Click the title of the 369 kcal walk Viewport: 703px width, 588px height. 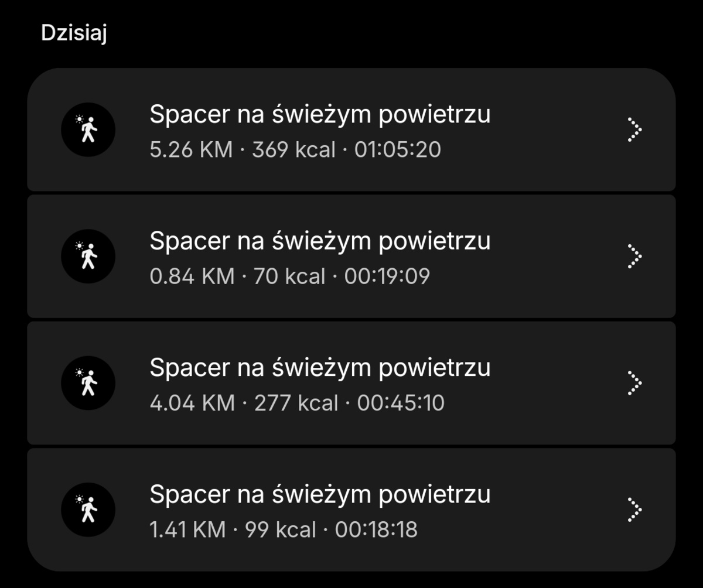click(x=320, y=114)
